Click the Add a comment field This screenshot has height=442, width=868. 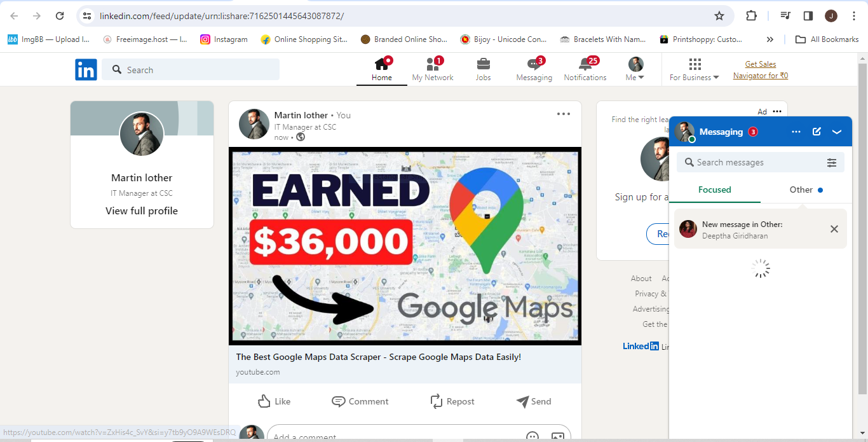click(419, 436)
